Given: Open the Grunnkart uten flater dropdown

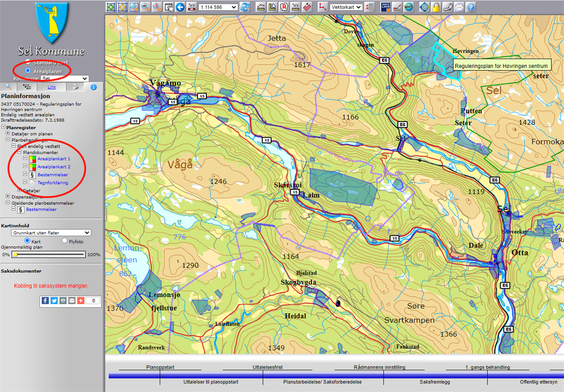Looking at the screenshot, I should 52,233.
